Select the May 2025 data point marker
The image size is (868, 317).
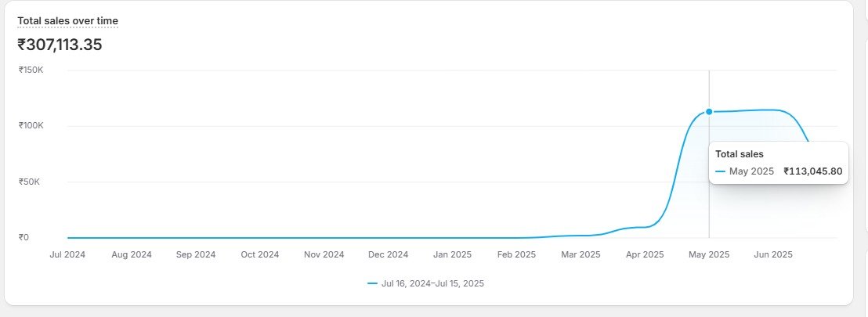(x=709, y=112)
